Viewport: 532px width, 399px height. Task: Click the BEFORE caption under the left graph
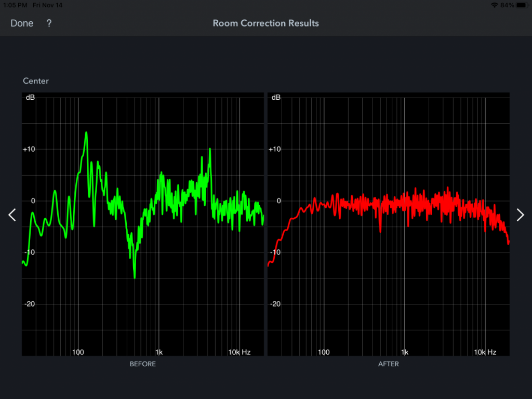click(x=142, y=364)
